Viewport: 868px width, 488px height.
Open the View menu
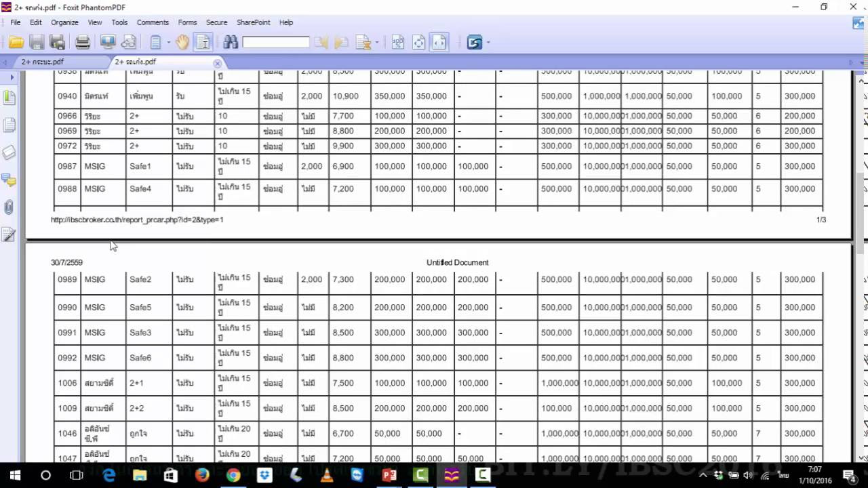pos(95,22)
